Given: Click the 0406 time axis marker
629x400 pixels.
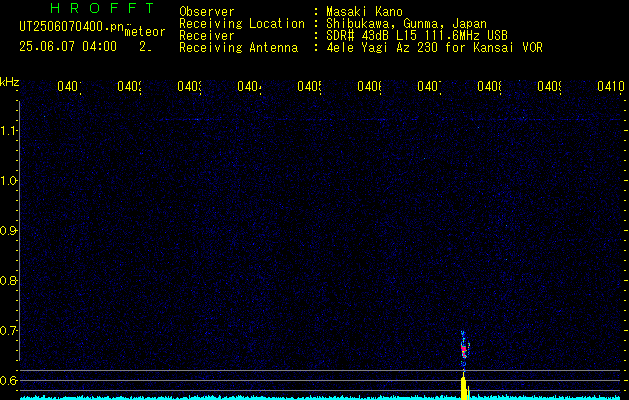Looking at the screenshot, I should coord(369,86).
